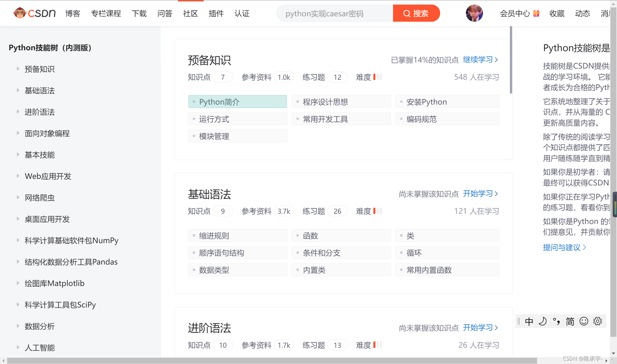
Task: Click the horizontal scrollbar at bottom
Action: pos(272,361)
